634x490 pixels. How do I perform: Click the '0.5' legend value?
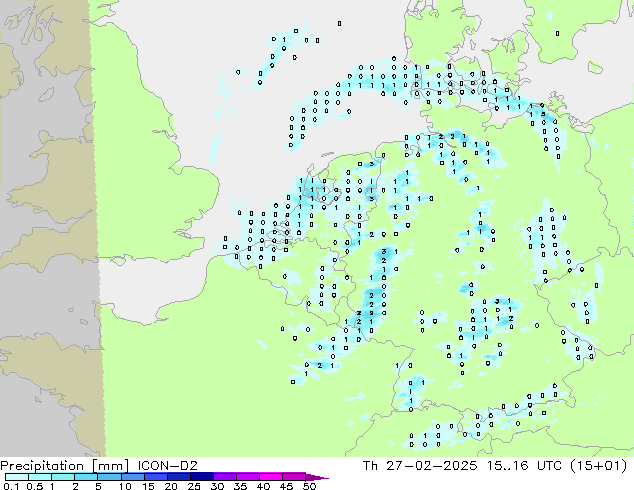35,486
